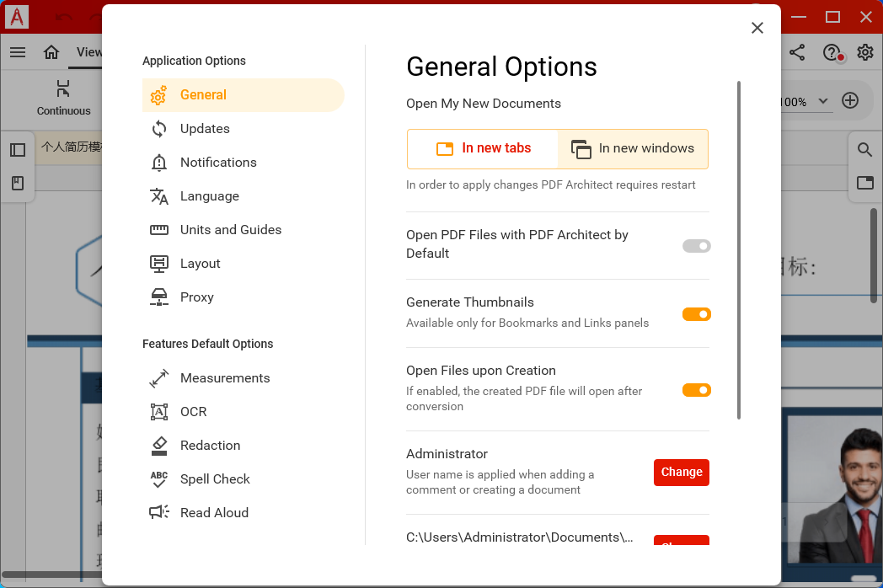Turn off Open Files upon Creation
The image size is (883, 588).
pos(696,390)
